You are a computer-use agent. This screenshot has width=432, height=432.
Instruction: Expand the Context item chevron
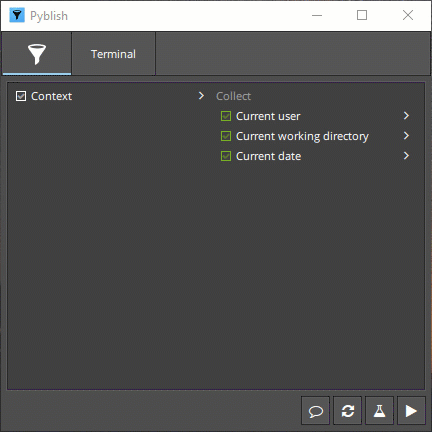pyautogui.click(x=201, y=96)
